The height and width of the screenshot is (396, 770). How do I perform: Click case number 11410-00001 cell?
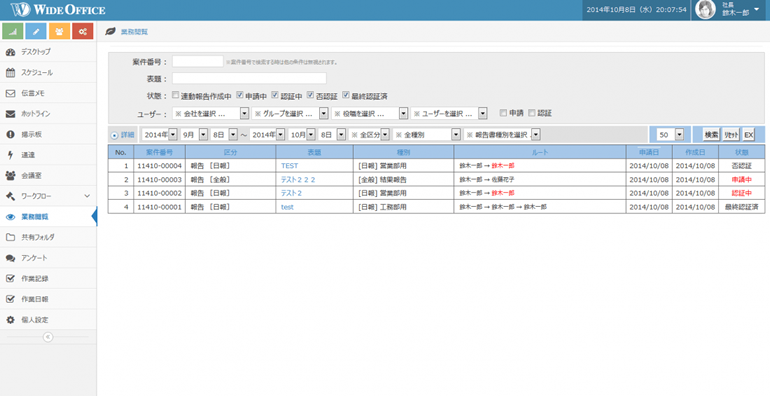159,207
